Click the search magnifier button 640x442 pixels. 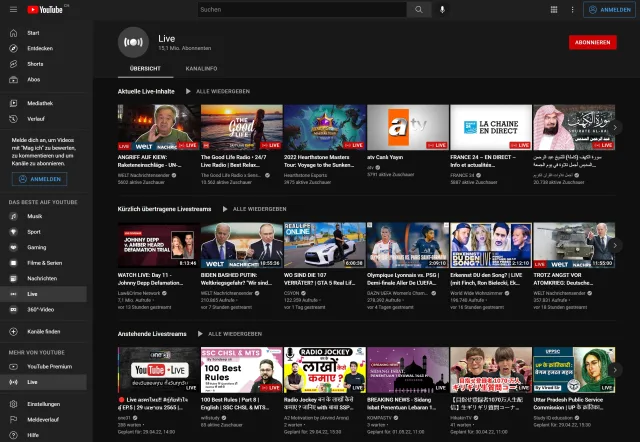click(420, 10)
